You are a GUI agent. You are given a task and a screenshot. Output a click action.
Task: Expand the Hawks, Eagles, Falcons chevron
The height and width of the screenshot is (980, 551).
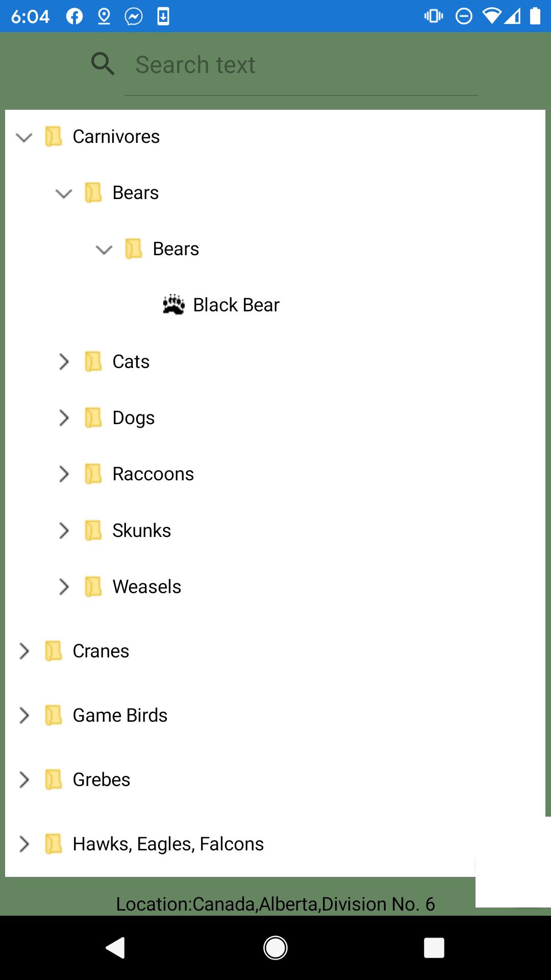(x=24, y=844)
